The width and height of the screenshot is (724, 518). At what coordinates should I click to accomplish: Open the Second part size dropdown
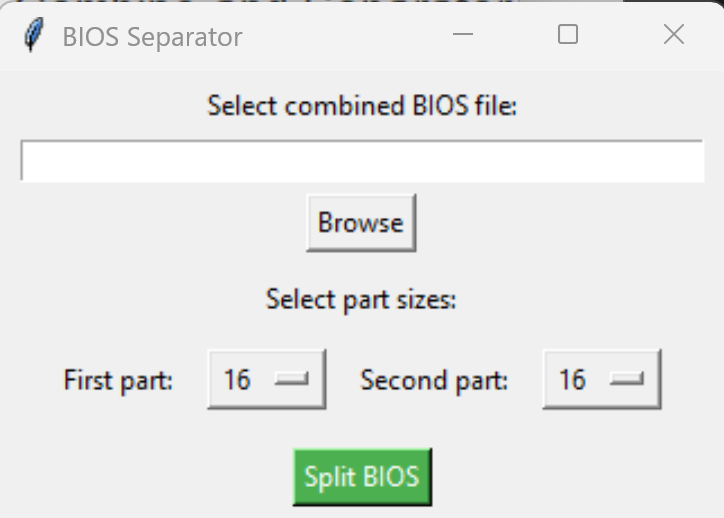tap(601, 380)
